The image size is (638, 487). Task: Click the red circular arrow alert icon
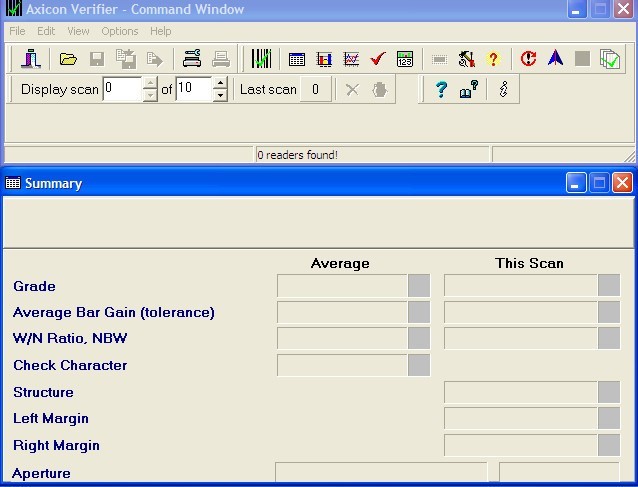(529, 59)
